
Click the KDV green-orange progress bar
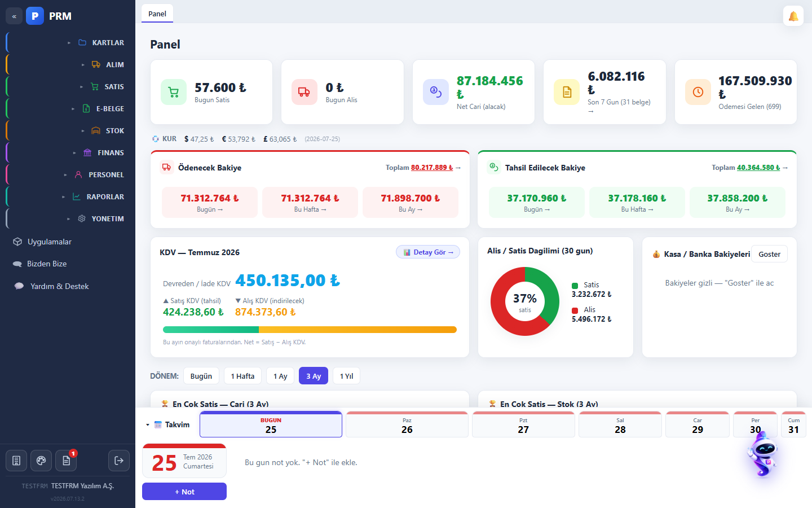310,330
